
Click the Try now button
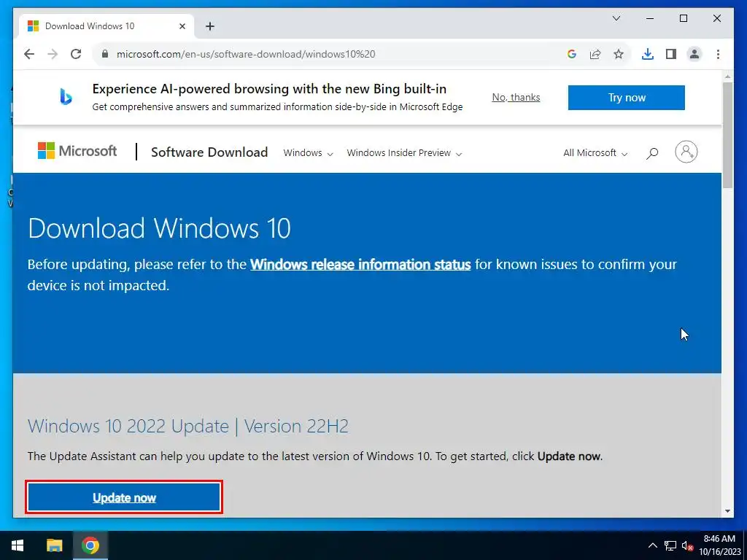pos(627,98)
